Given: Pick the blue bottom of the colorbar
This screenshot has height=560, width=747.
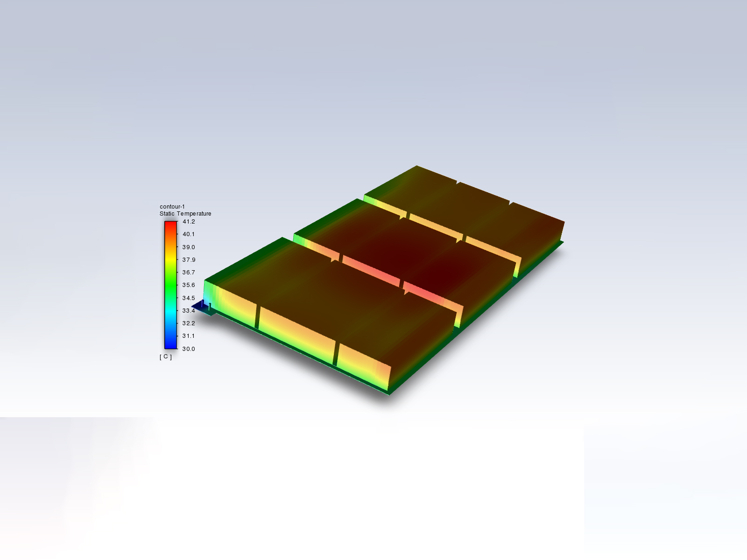Looking at the screenshot, I should point(170,344).
